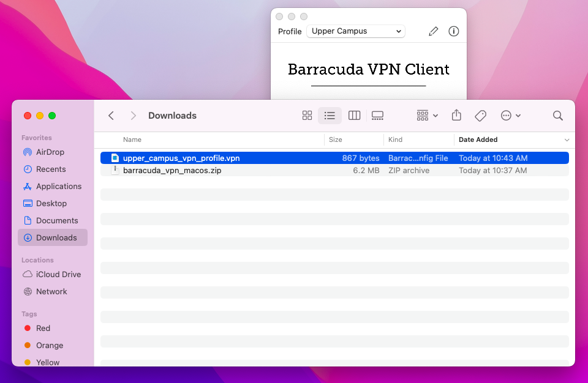
Task: Click the Finder search magnifier icon
Action: 557,116
